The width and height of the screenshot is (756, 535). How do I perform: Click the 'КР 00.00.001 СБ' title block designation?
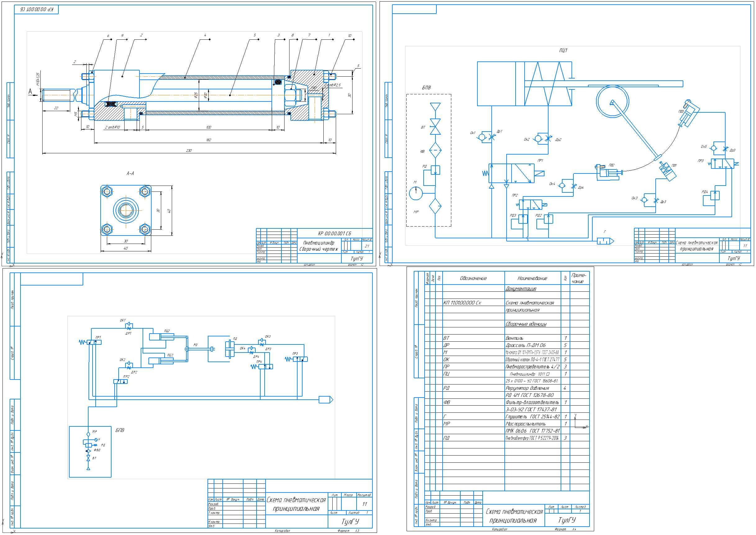coord(334,233)
